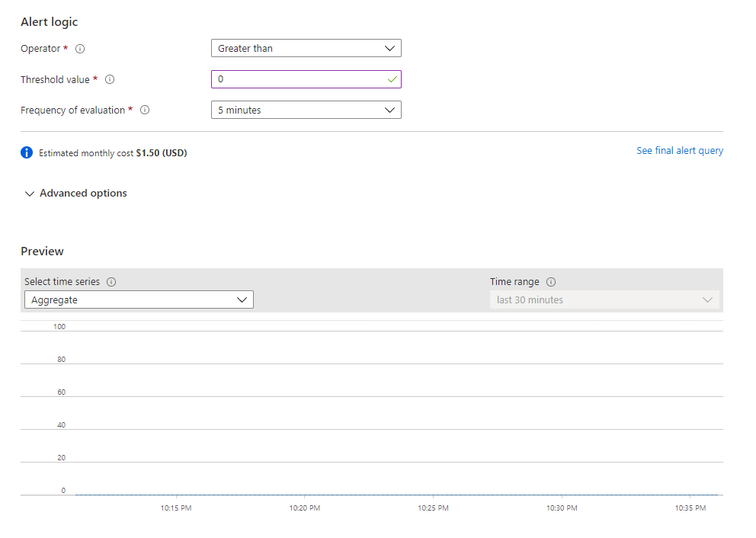756x538 pixels.
Task: Open the 'See final alert query' link
Action: click(680, 151)
